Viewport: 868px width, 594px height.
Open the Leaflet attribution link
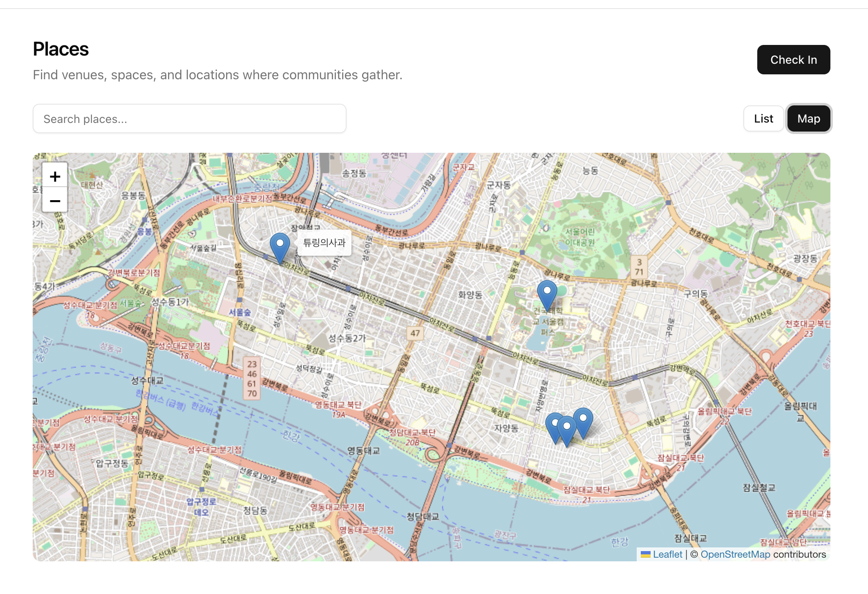tap(667, 554)
